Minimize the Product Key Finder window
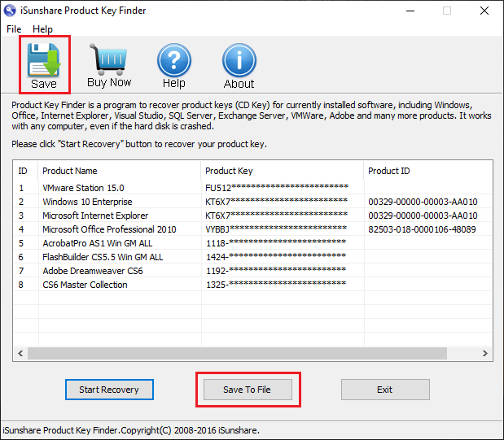The width and height of the screenshot is (504, 440). pos(410,11)
